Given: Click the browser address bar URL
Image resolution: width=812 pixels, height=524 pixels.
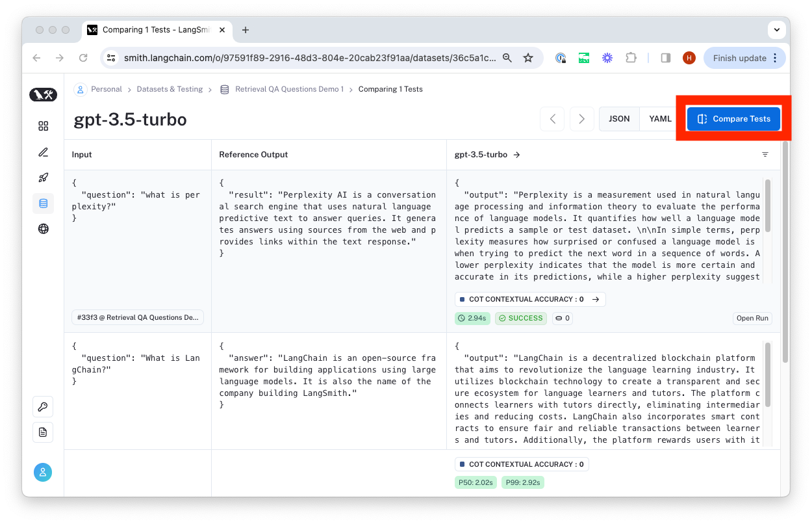Looking at the screenshot, I should (310, 58).
